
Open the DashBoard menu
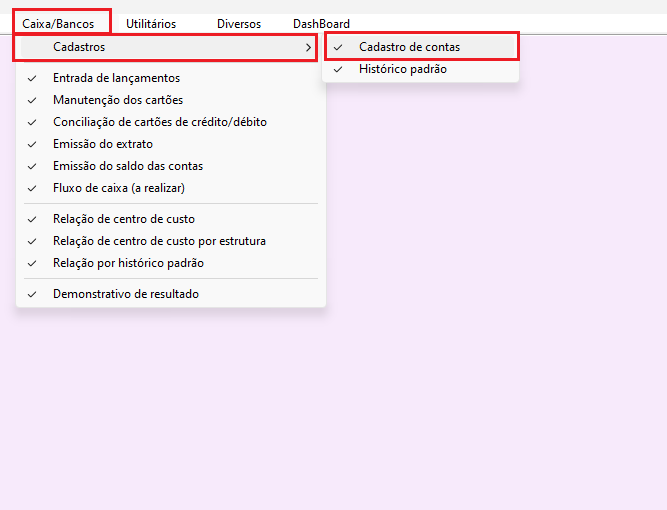pyautogui.click(x=321, y=23)
